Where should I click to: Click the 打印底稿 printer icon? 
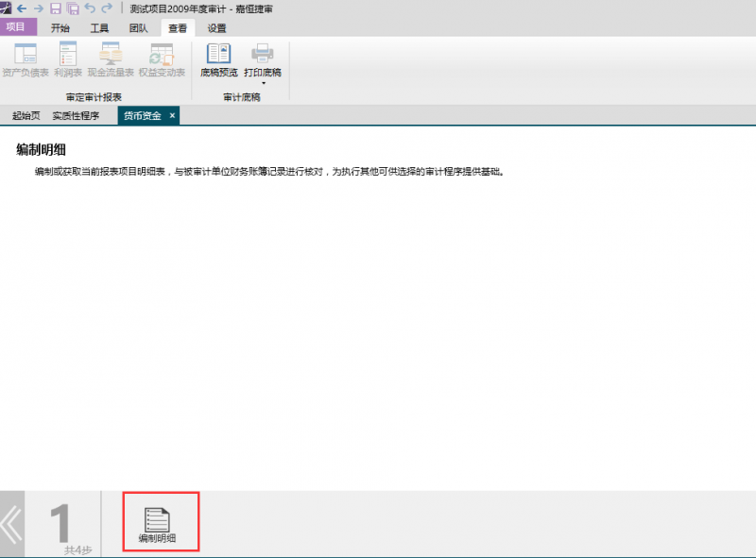pos(262,54)
